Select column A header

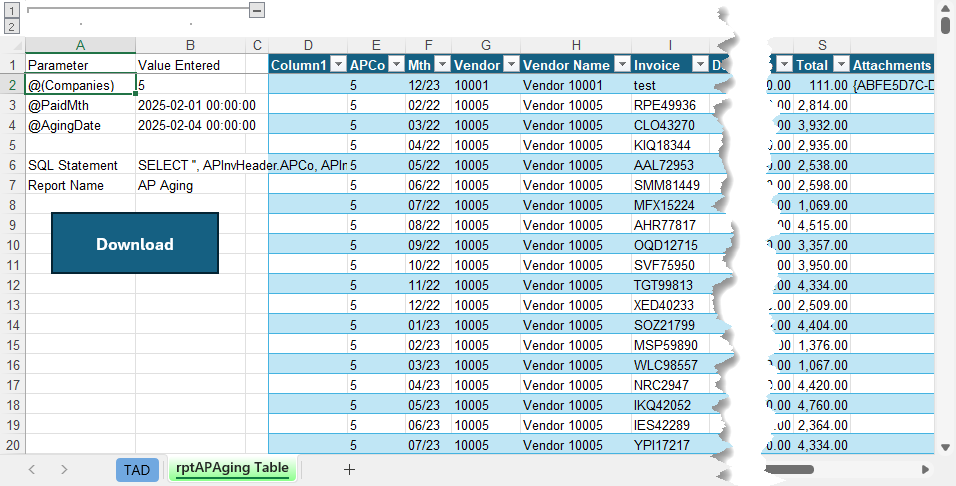80,45
